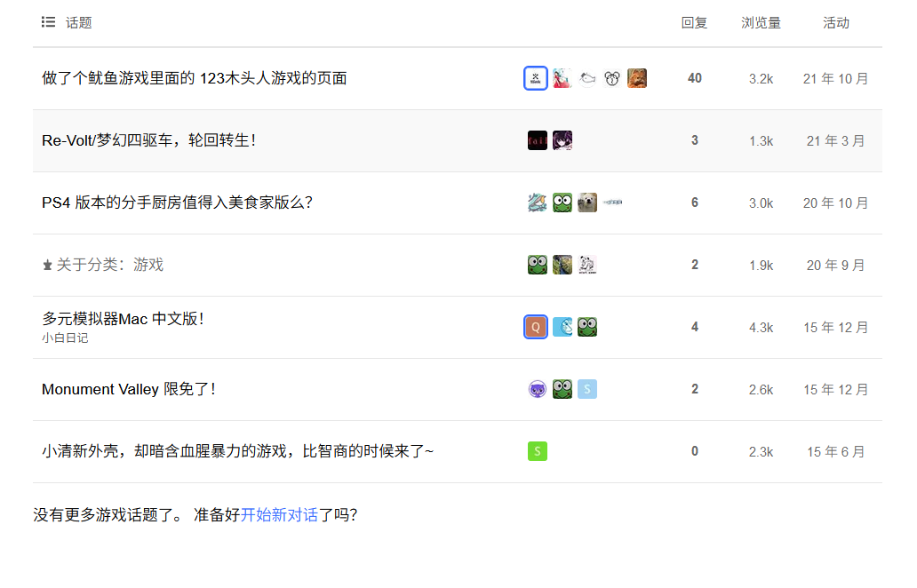Click the pin icon beside 关于分类:游戏
Viewport: 917px width, 588px height.
47,266
